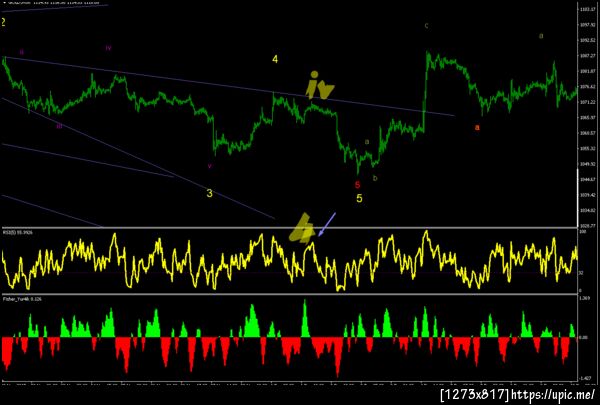Click the red wave label 5
Viewport: 600px width, 405px height.
click(x=357, y=185)
